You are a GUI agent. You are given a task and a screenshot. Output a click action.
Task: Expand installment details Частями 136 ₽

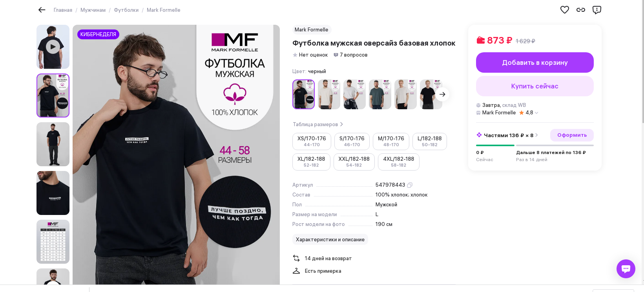tap(507, 135)
